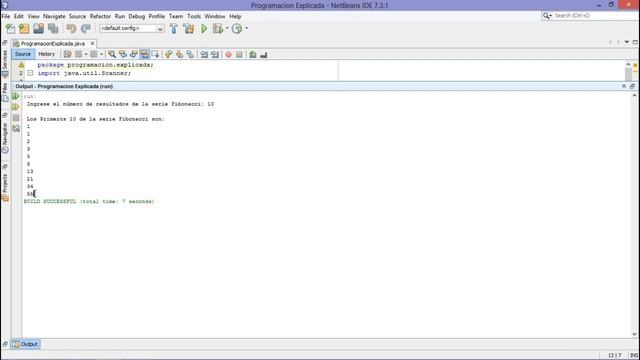Click the Stop Macro Recording icon
The width and height of the screenshot is (640, 360).
pyautogui.click(x=239, y=54)
